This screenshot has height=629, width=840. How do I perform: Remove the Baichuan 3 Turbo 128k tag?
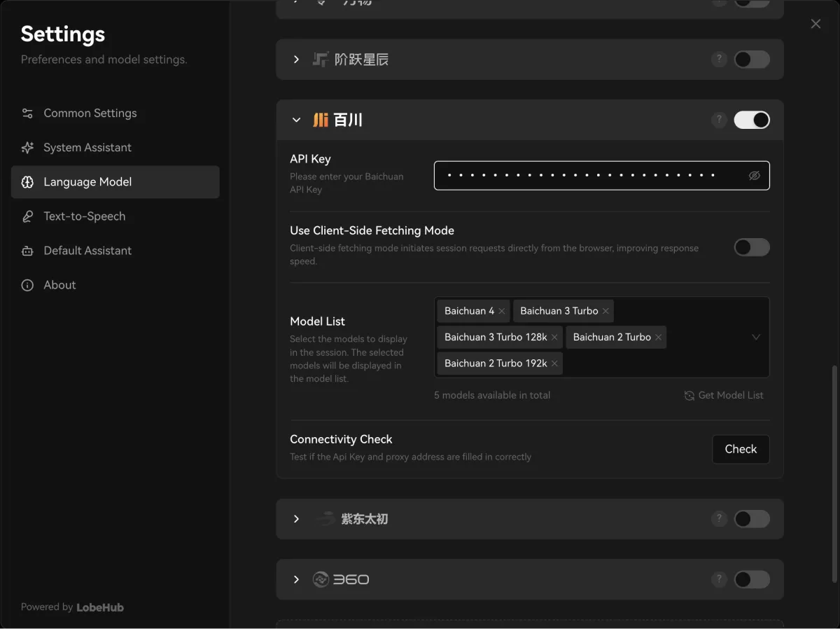(x=554, y=338)
